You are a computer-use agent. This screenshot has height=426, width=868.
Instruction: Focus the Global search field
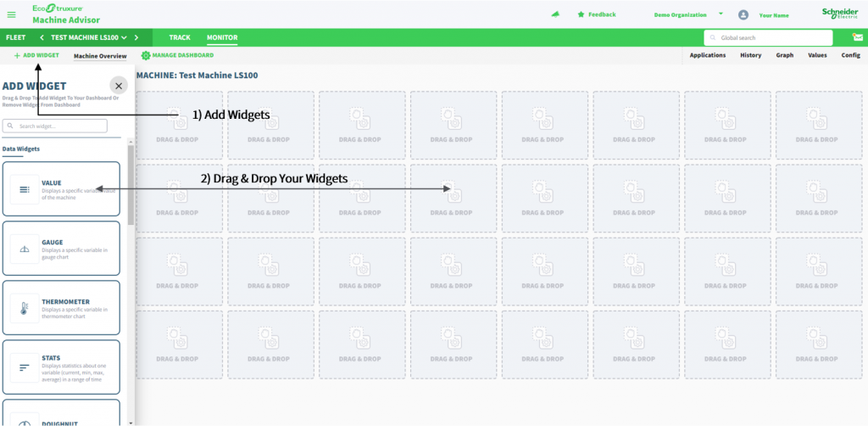click(768, 37)
